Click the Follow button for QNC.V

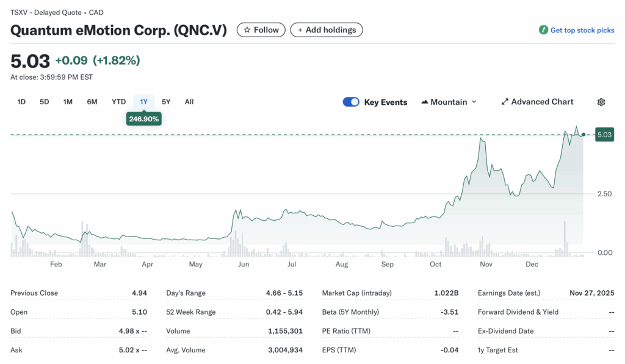pos(261,29)
